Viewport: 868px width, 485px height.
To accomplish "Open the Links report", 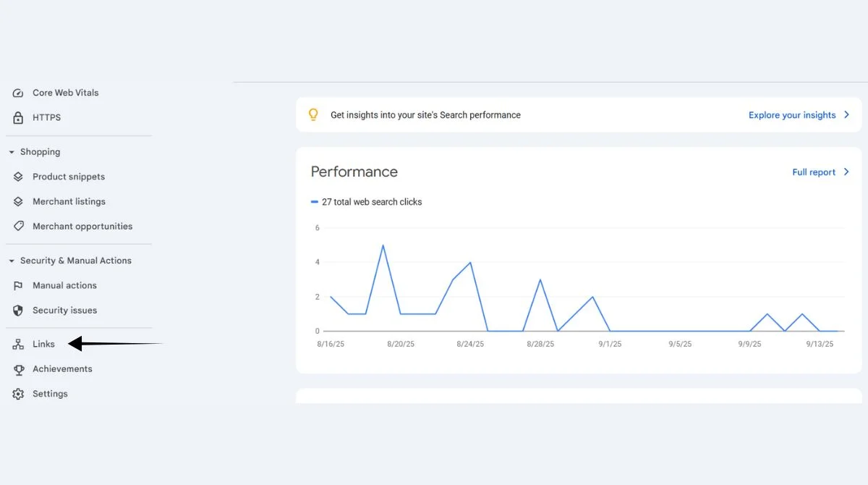I will click(x=43, y=344).
